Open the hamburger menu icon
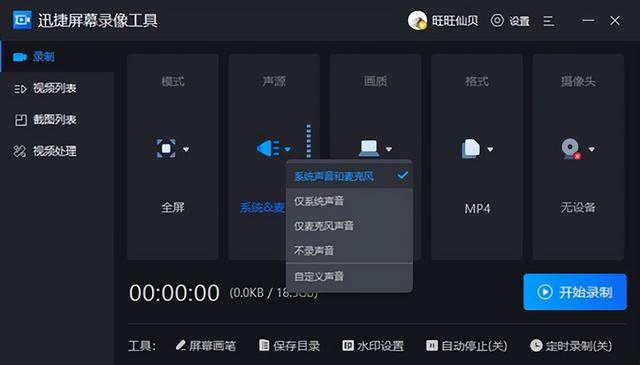Image resolution: width=640 pixels, height=365 pixels. (549, 21)
